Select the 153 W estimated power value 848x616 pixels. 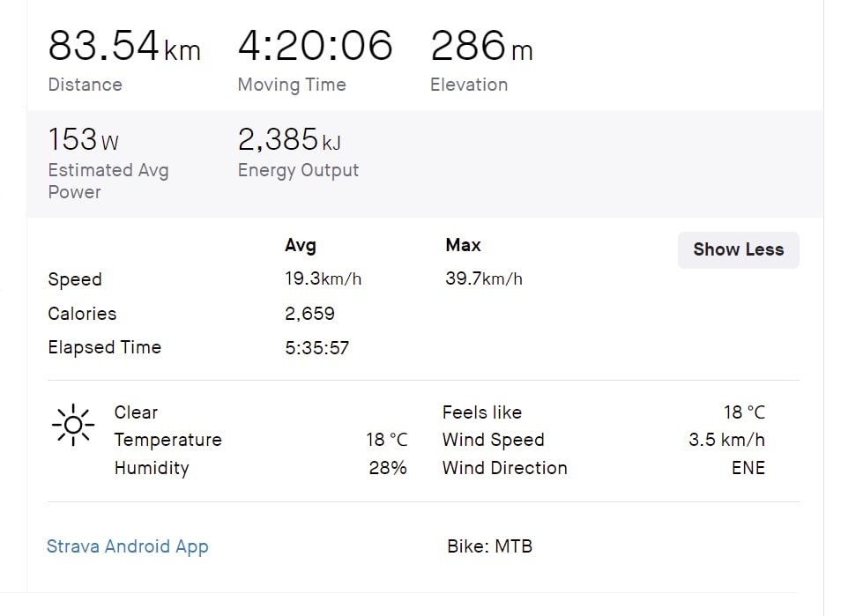tap(83, 140)
